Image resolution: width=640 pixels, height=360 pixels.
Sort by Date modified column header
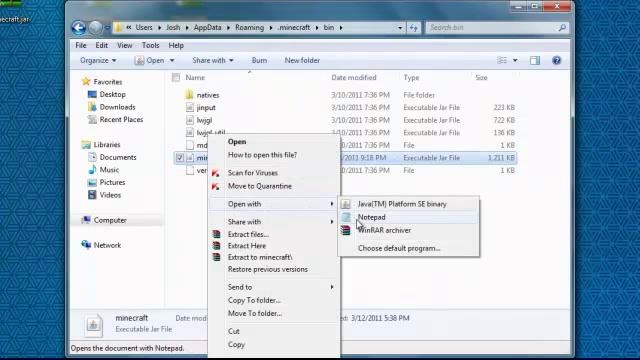click(354, 78)
